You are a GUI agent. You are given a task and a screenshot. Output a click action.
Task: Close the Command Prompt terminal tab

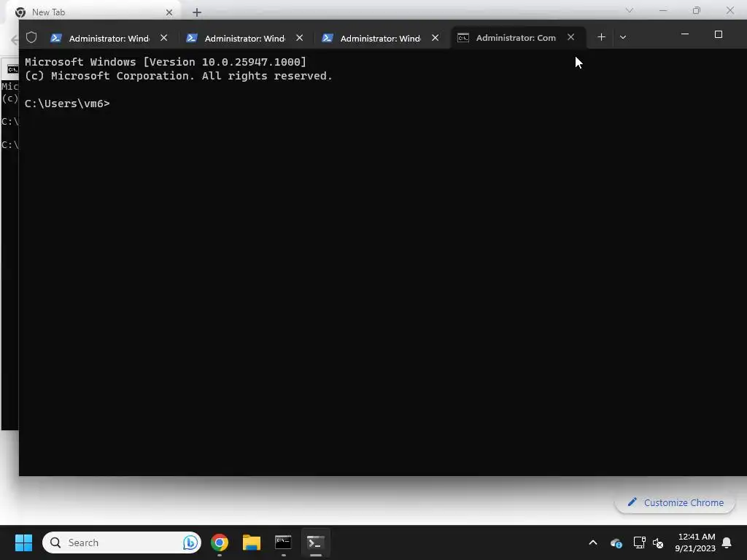point(570,37)
